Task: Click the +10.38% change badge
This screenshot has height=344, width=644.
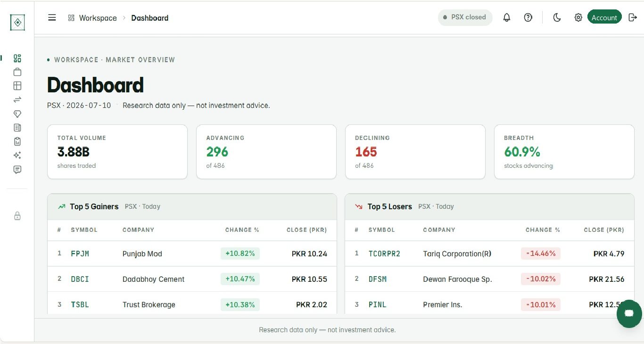Action: 240,304
